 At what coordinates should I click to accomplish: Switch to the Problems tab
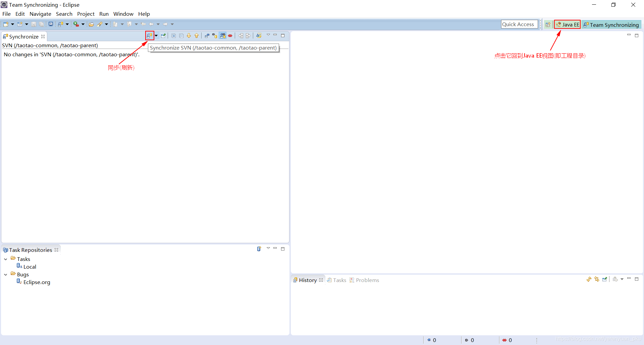(x=364, y=280)
